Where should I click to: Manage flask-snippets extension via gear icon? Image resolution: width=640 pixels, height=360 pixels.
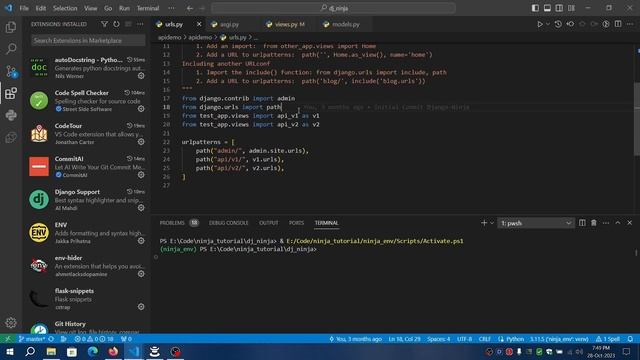click(141, 307)
